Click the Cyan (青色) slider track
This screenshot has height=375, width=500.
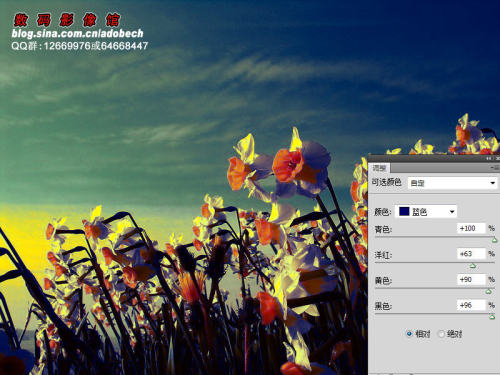(435, 237)
